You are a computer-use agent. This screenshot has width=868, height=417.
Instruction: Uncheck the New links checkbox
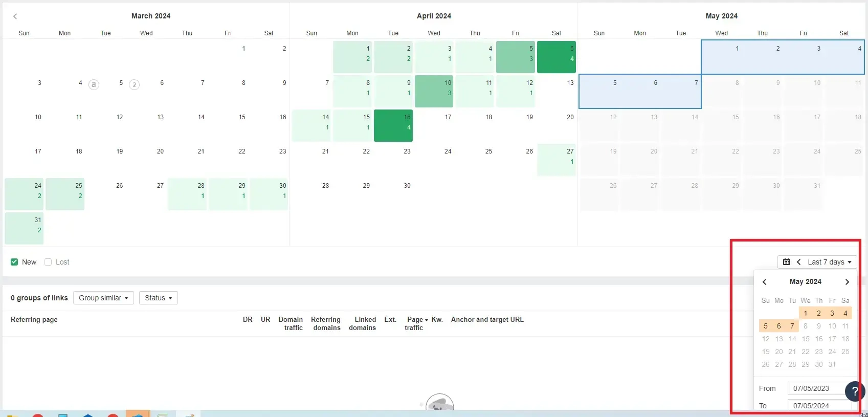click(14, 262)
